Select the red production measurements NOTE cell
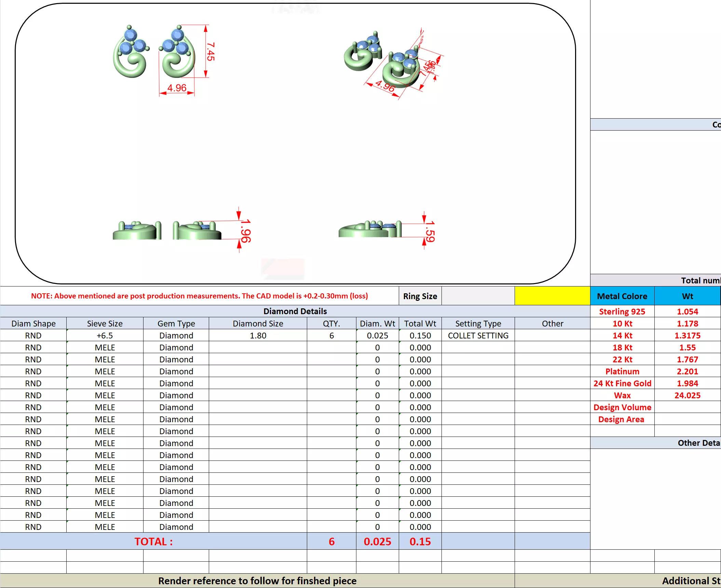Viewport: 721px width, 588px height. pyautogui.click(x=199, y=296)
